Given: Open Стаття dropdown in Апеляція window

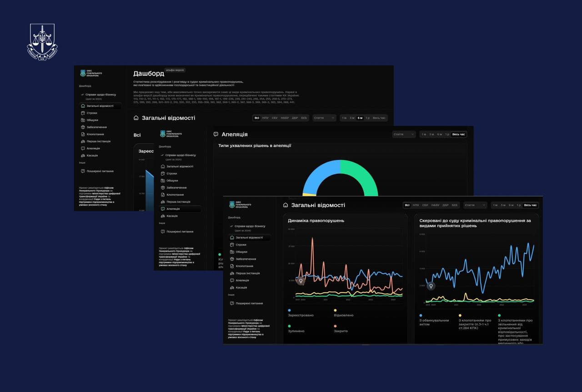Looking at the screenshot, I should pyautogui.click(x=404, y=134).
